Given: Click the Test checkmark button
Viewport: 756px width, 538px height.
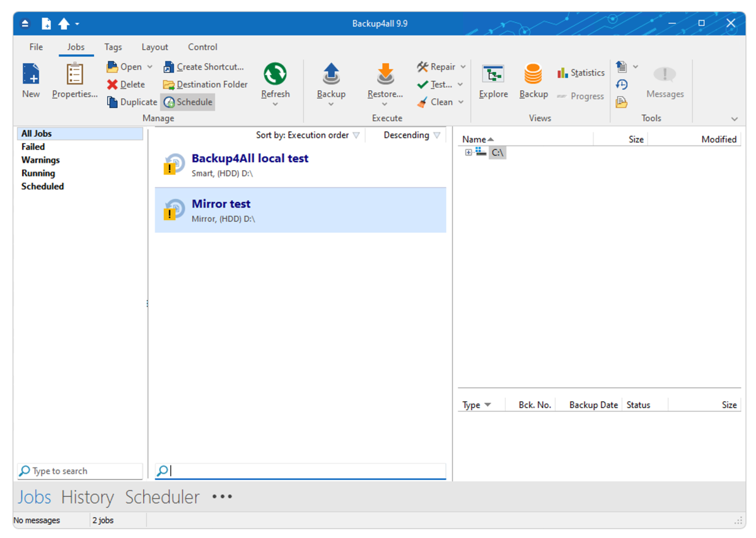Looking at the screenshot, I should pos(434,85).
